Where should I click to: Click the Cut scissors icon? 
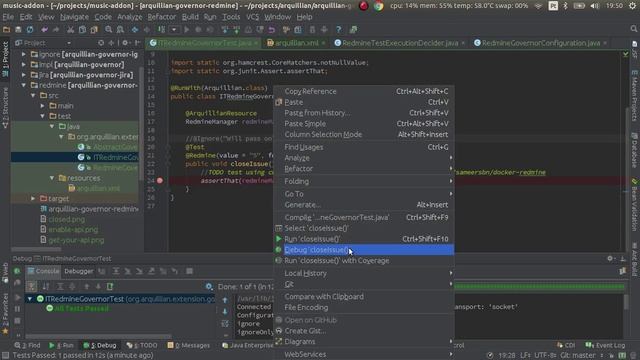click(70, 29)
